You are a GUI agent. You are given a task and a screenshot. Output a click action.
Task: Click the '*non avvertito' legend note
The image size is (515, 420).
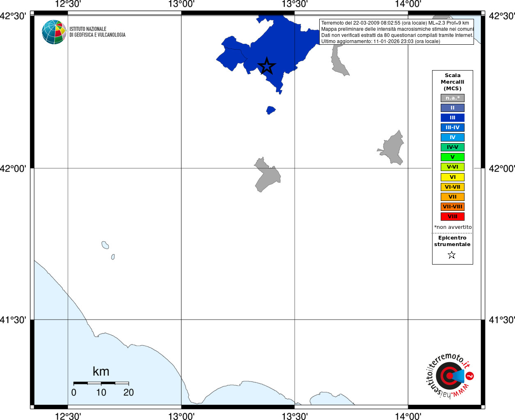coord(453,227)
